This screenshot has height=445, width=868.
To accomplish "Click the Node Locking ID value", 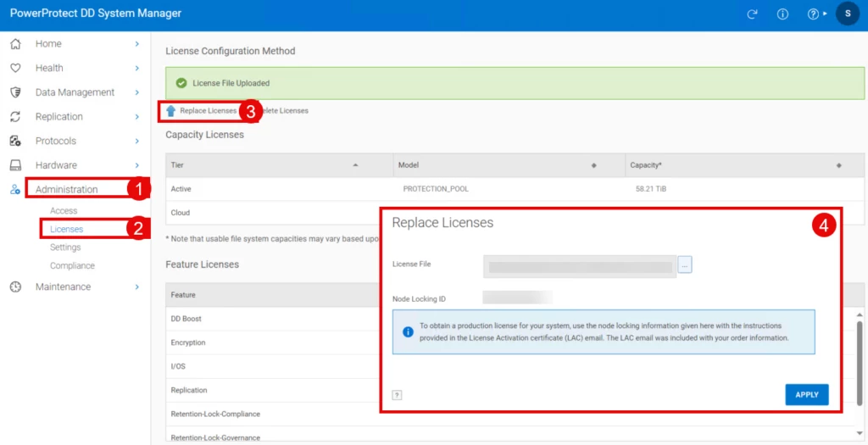I will pyautogui.click(x=518, y=298).
